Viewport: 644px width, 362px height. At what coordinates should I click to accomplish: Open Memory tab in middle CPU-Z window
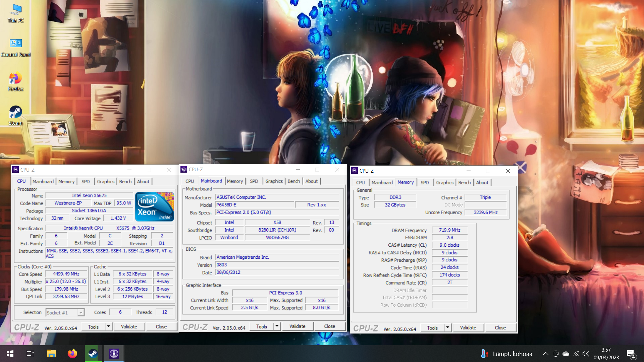coord(235,181)
